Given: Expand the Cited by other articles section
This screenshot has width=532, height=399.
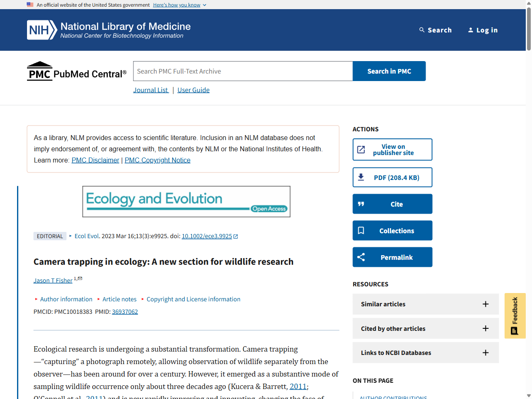Looking at the screenshot, I should [485, 328].
